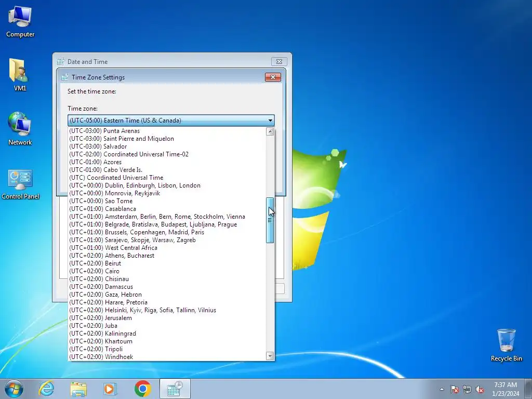532x399 pixels.
Task: Select (UTC-03:00) Punta Arenas
Action: (167, 131)
